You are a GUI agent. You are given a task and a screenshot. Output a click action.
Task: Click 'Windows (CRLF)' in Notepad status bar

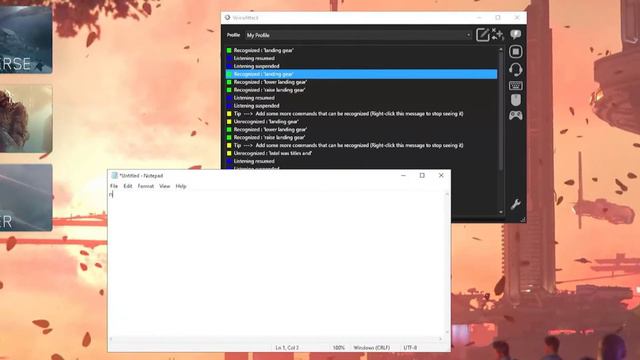[x=371, y=348]
